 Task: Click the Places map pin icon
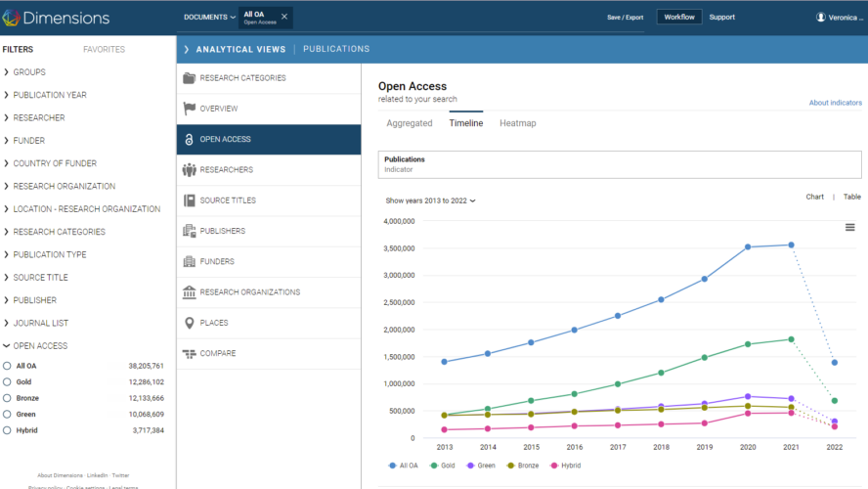coord(189,323)
